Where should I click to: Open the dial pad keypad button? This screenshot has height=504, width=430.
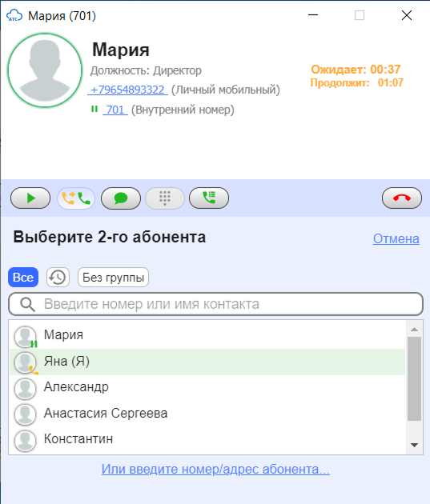pos(165,198)
